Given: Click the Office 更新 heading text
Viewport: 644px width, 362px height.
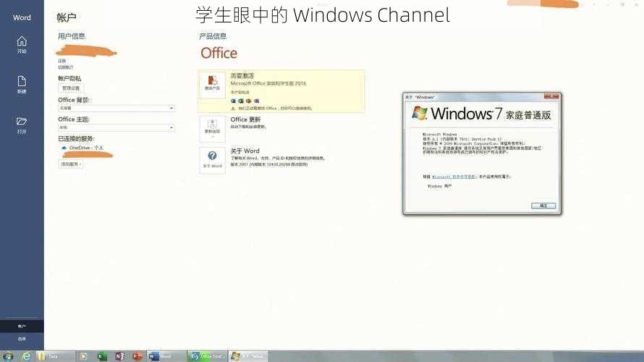Looking at the screenshot, I should 245,119.
